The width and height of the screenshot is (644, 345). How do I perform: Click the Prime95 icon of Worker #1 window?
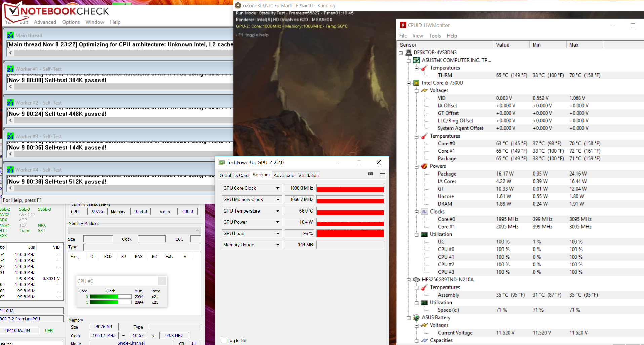pos(10,69)
